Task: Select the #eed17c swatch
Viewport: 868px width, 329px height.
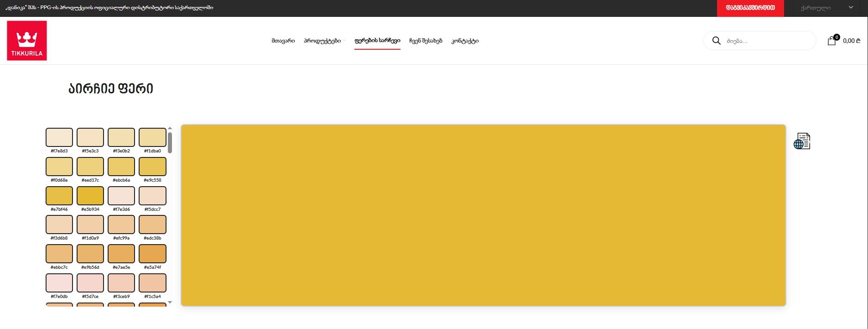Action: (x=90, y=167)
